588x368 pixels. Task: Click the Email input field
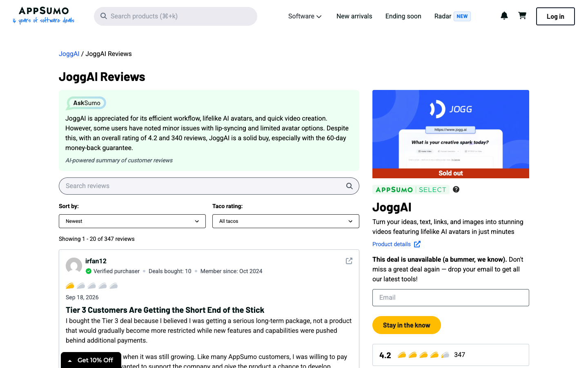(x=451, y=298)
